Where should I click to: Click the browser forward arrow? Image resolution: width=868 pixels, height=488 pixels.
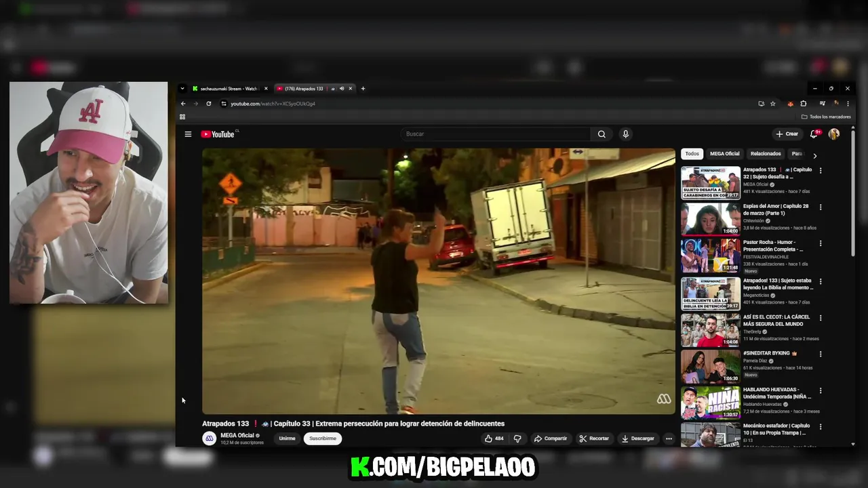(195, 104)
